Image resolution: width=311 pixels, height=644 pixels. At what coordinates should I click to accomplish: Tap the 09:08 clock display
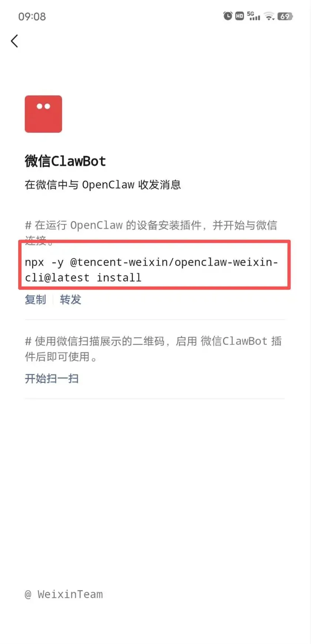pyautogui.click(x=32, y=17)
